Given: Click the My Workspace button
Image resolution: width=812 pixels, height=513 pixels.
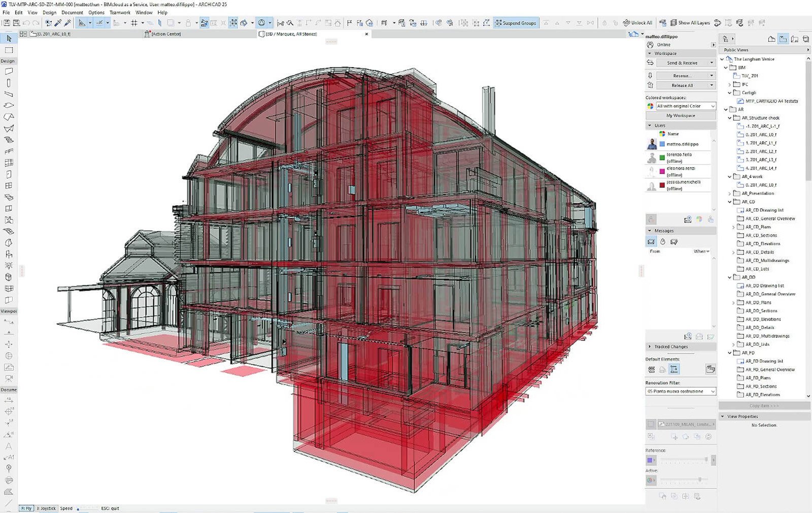Looking at the screenshot, I should [681, 116].
